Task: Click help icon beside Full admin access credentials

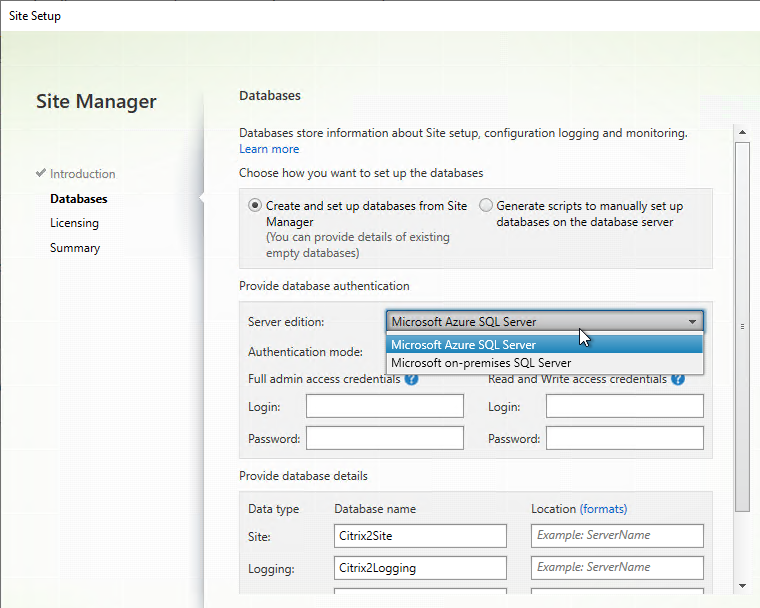Action: click(411, 379)
